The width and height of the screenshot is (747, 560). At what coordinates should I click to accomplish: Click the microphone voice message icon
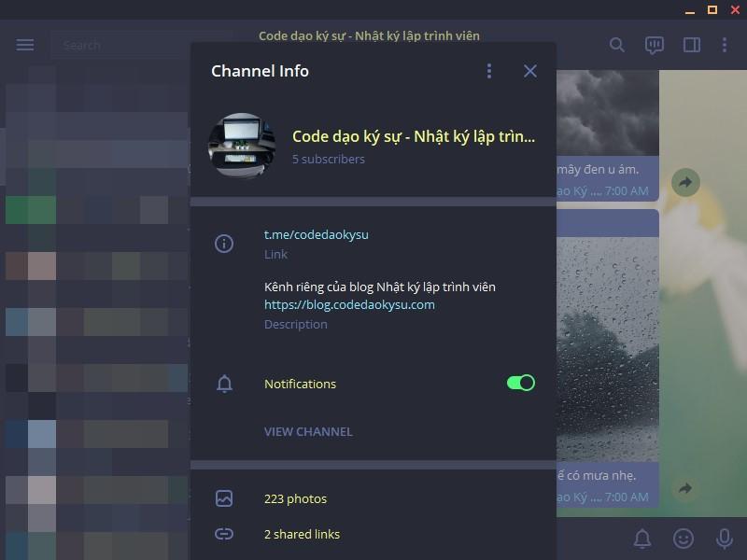click(x=725, y=539)
